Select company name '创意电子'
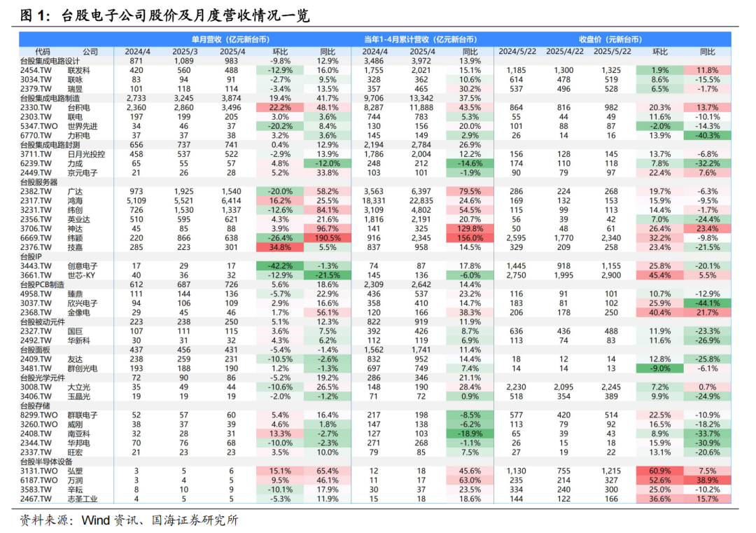The width and height of the screenshot is (756, 533). pos(83,265)
